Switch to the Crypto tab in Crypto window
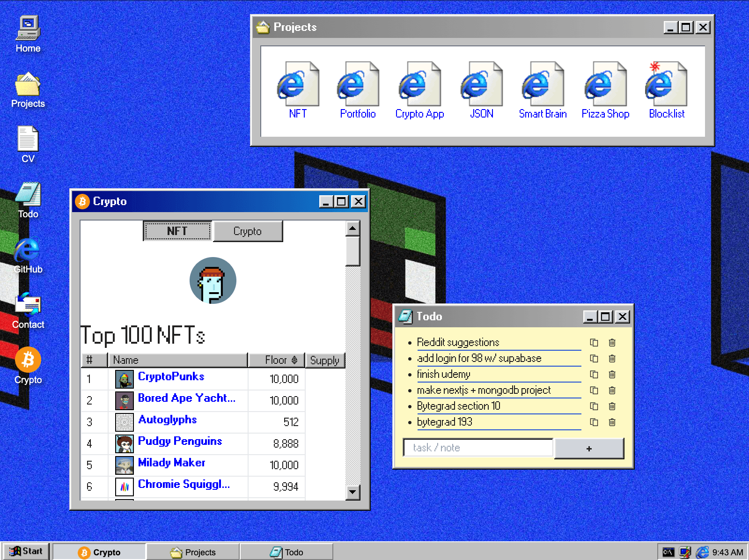 [x=248, y=231]
